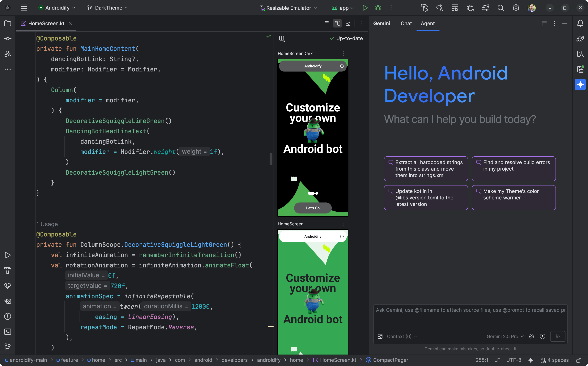Open the Problems tool window

(7, 316)
